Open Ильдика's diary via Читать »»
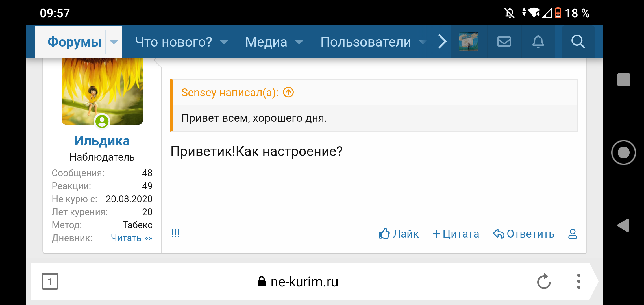644x305 pixels. pos(132,238)
